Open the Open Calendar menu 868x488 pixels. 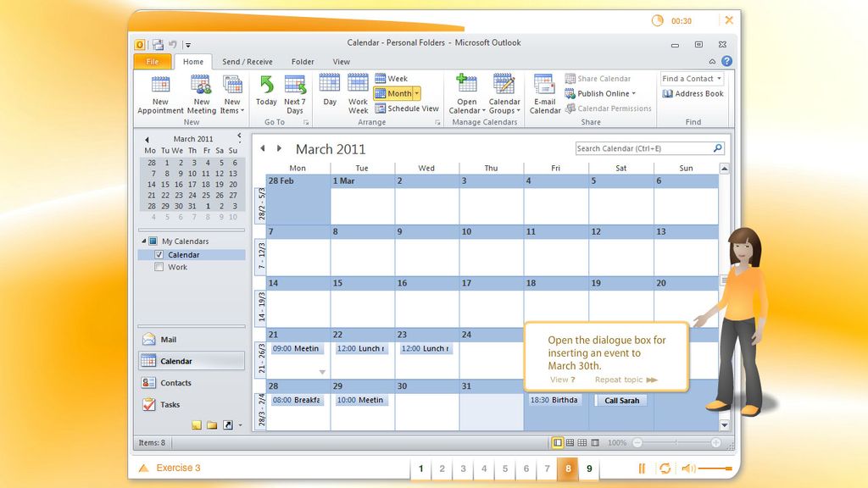tap(466, 95)
